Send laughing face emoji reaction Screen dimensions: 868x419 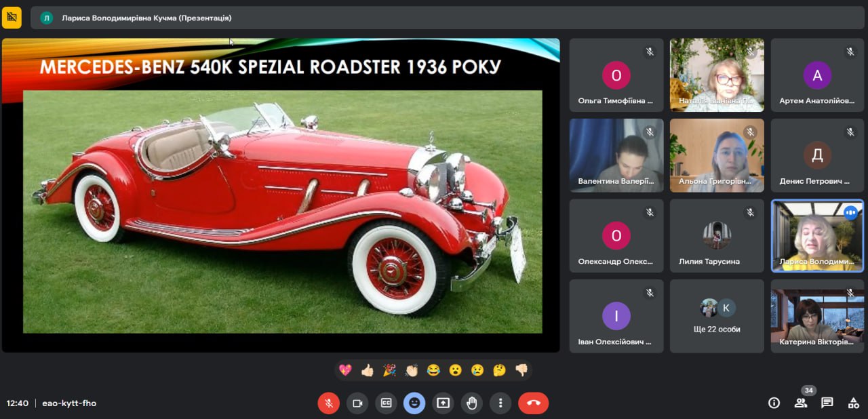pos(433,370)
